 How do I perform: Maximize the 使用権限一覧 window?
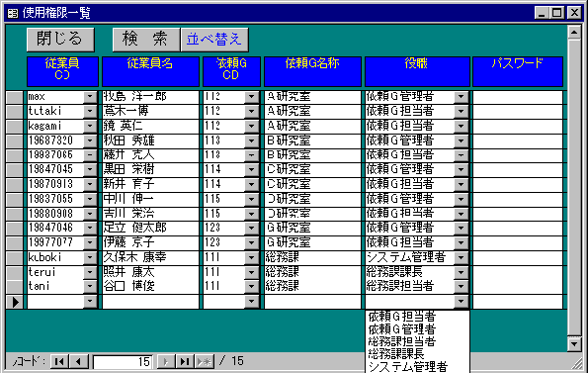(557, 13)
